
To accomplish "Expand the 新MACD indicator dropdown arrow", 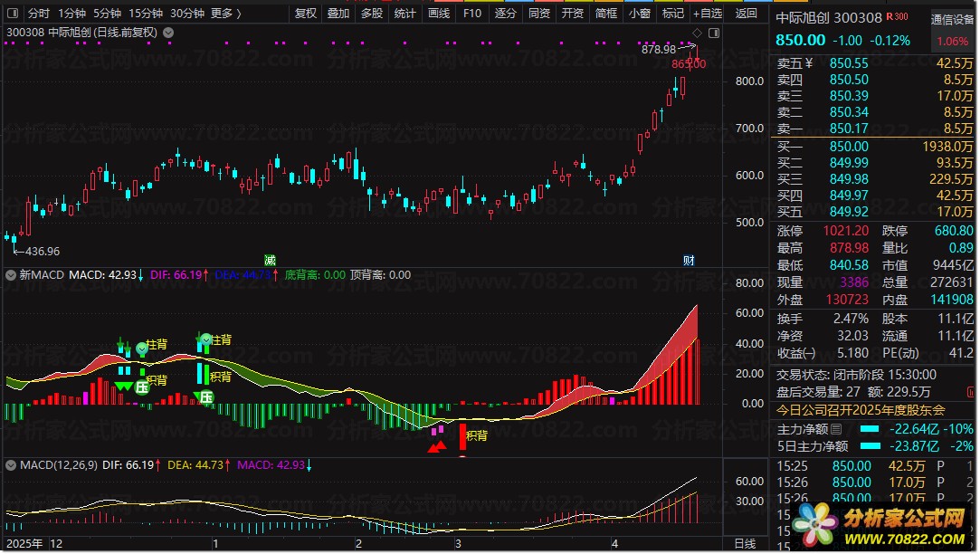I will [x=10, y=274].
